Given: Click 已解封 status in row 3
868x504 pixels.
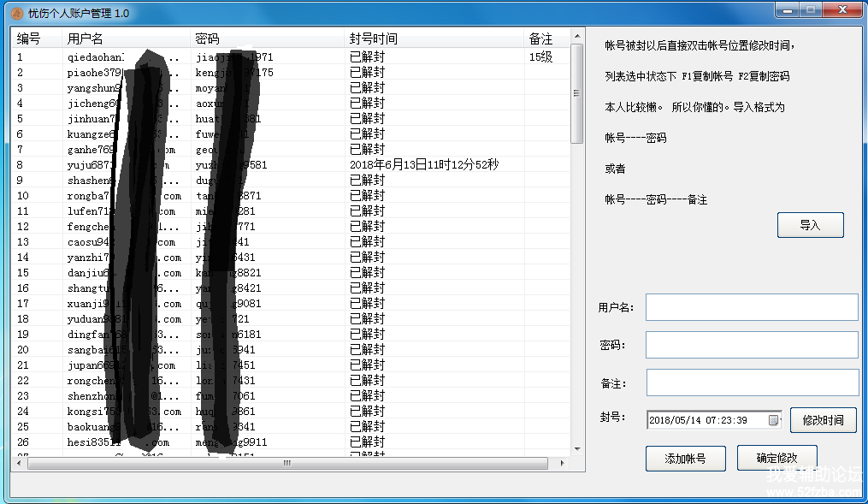Looking at the screenshot, I should pyautogui.click(x=367, y=87).
